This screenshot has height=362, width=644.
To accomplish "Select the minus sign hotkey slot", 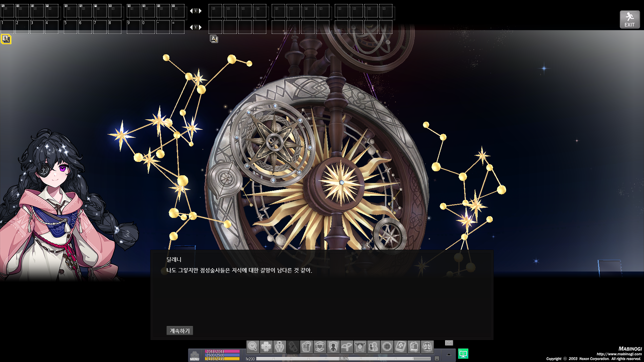I will tap(163, 27).
